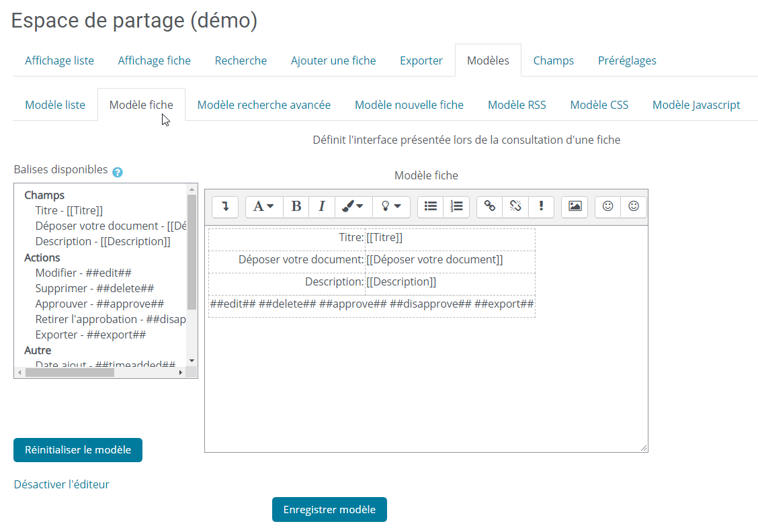
Task: Toggle italic formatting
Action: [321, 207]
